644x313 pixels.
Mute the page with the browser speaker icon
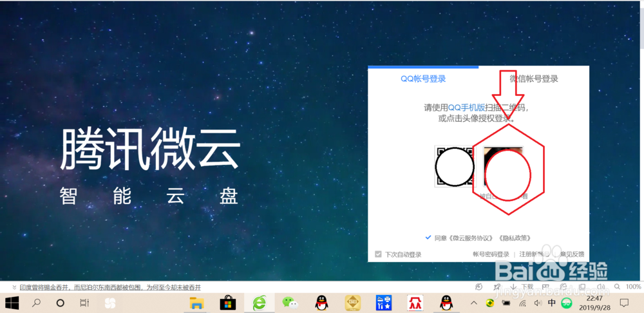pyautogui.click(x=601, y=287)
